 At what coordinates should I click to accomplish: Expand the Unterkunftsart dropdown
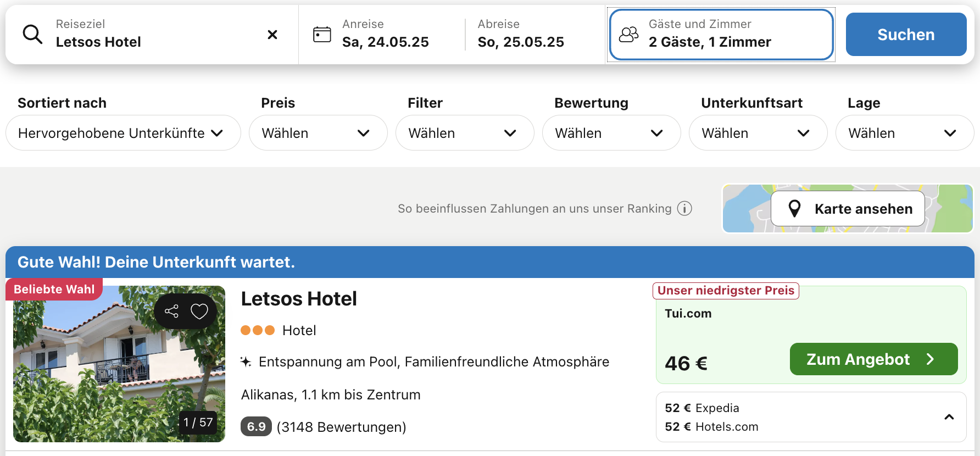click(758, 133)
